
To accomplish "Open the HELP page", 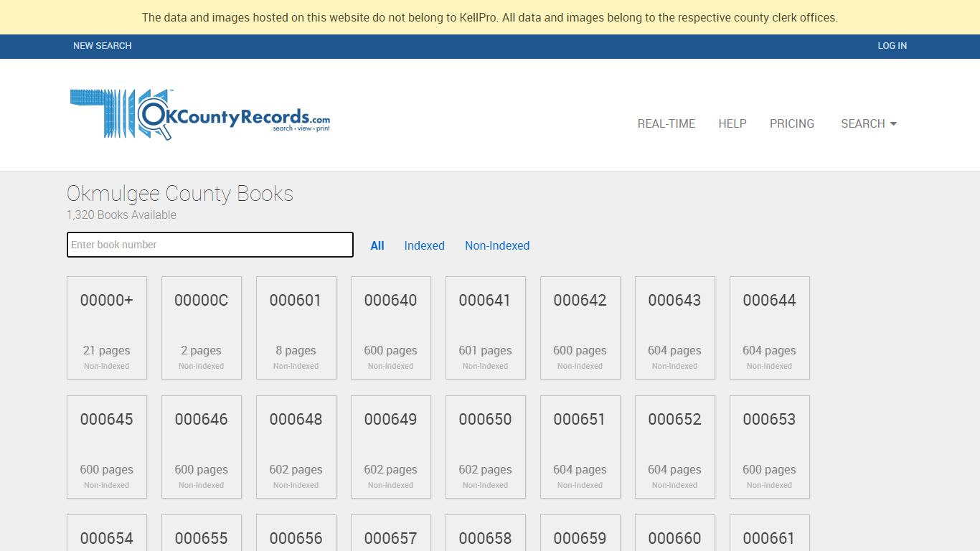I will [732, 123].
